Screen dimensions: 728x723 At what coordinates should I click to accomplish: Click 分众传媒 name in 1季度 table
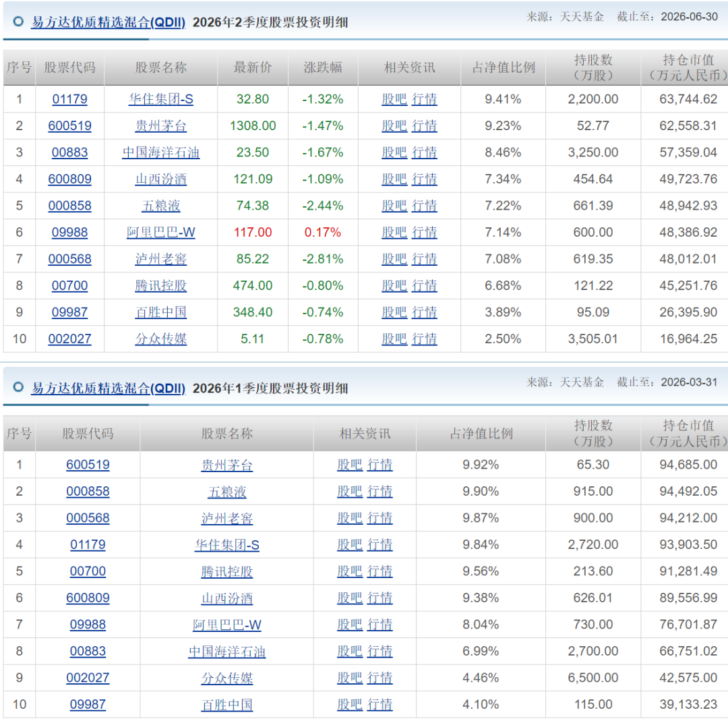click(226, 677)
